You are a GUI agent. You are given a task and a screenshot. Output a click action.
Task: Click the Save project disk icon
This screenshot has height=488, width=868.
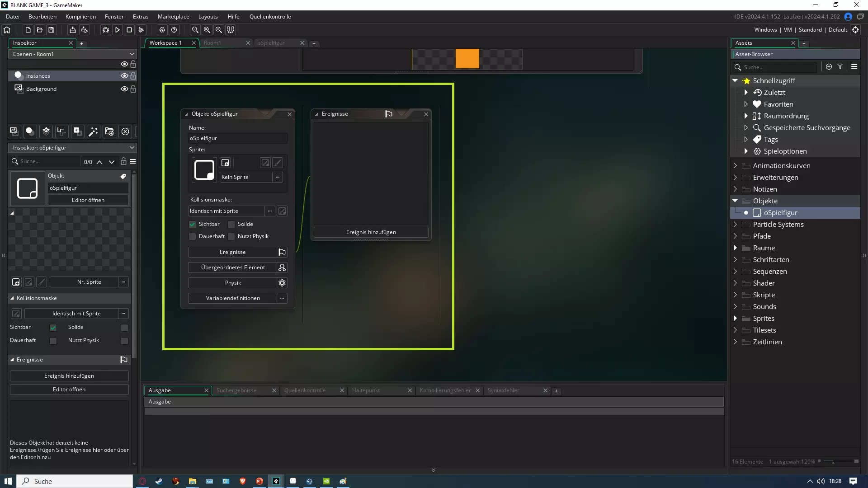(x=52, y=30)
